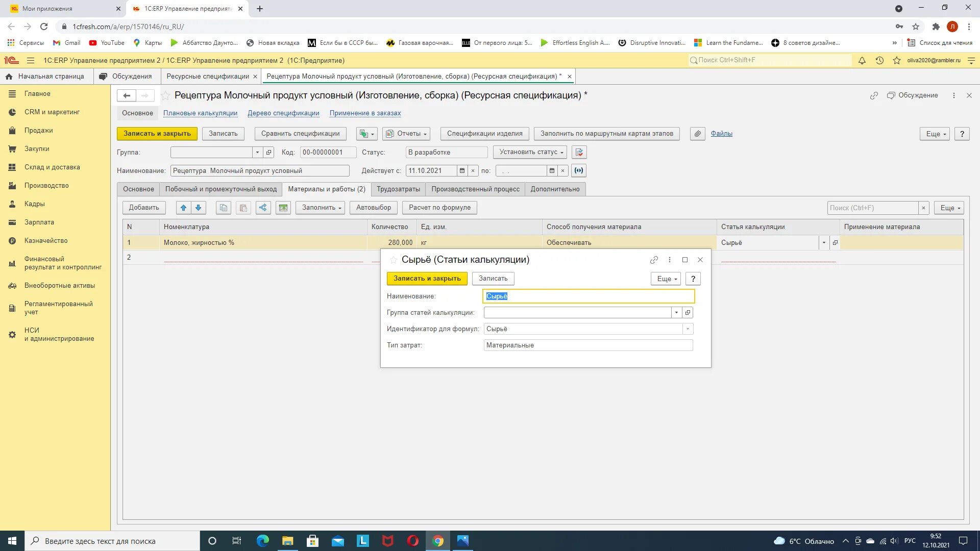The width and height of the screenshot is (980, 551).
Task: Click the get-link icon in Сырьё dialog
Action: pos(654,260)
